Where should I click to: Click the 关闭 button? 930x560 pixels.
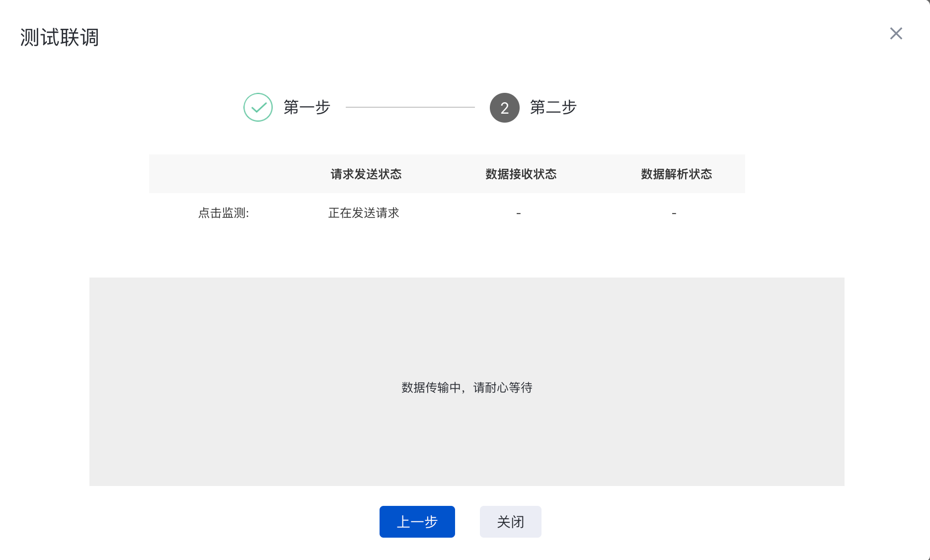(x=511, y=522)
